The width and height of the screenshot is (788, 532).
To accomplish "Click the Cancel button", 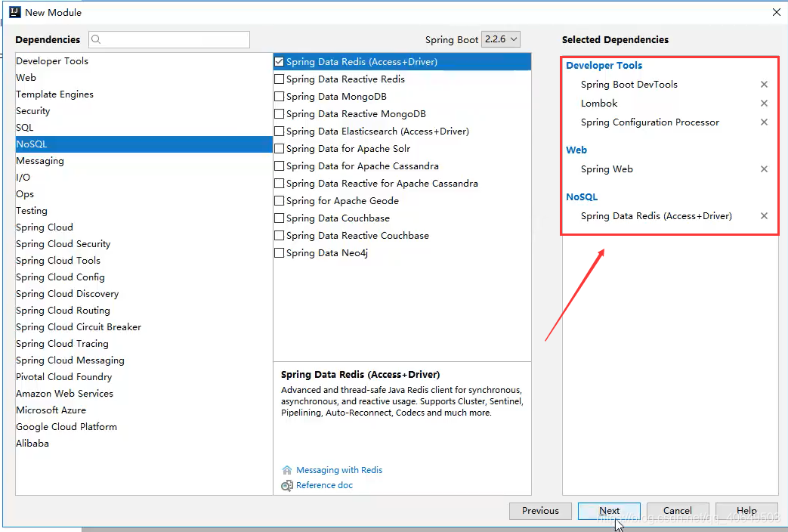I will pos(678,511).
